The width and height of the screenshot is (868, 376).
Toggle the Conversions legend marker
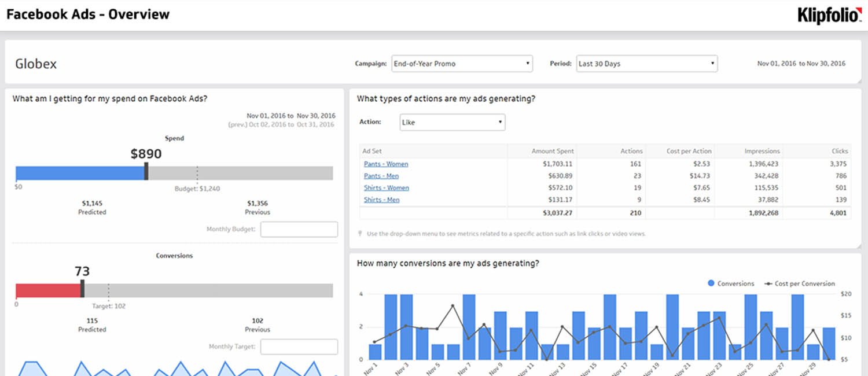[x=711, y=283]
